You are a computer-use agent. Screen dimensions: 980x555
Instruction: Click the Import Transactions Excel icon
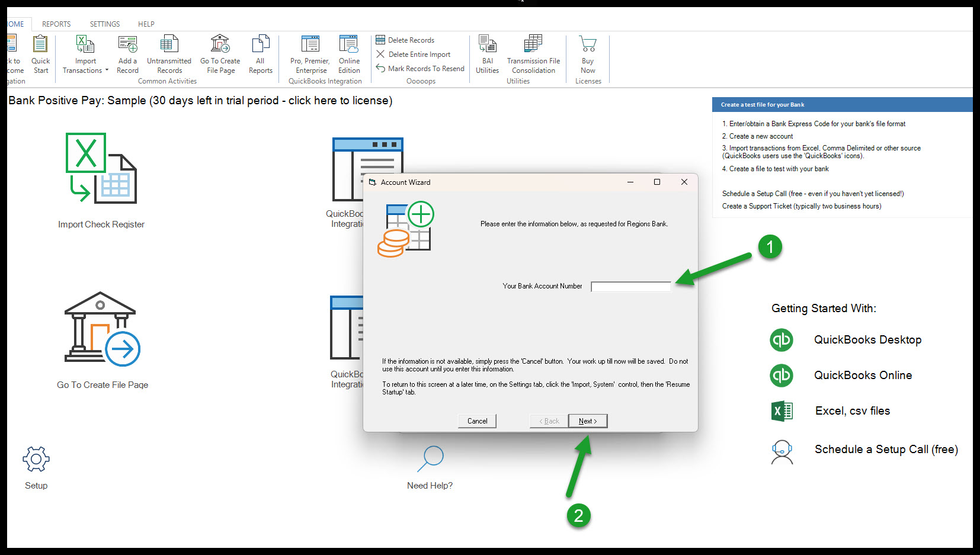(85, 44)
